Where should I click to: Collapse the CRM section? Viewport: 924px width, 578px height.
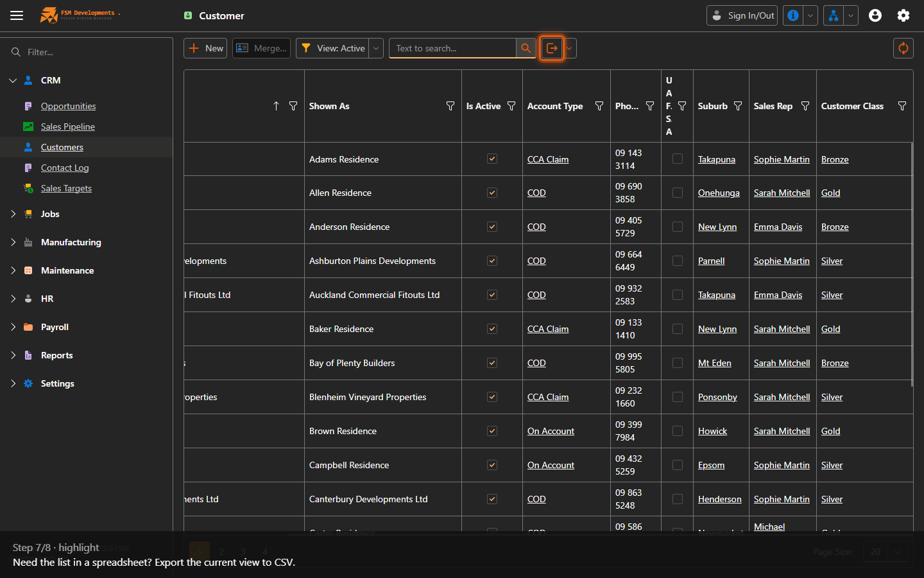pyautogui.click(x=13, y=80)
